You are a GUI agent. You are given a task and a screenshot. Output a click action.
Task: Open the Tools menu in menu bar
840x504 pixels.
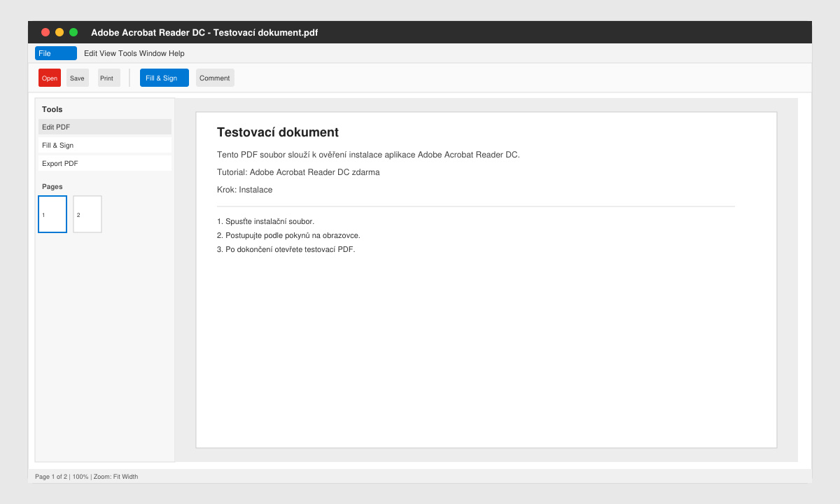127,53
